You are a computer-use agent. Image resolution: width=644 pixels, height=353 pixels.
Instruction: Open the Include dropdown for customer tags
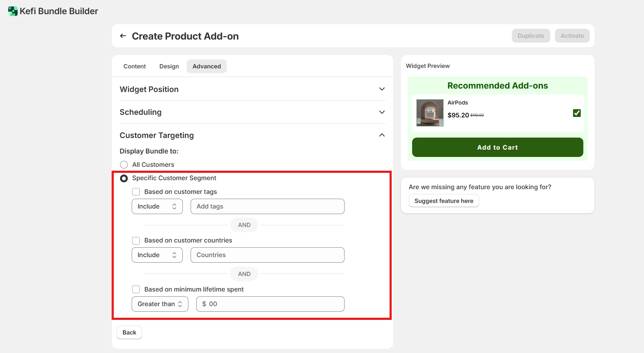click(157, 206)
